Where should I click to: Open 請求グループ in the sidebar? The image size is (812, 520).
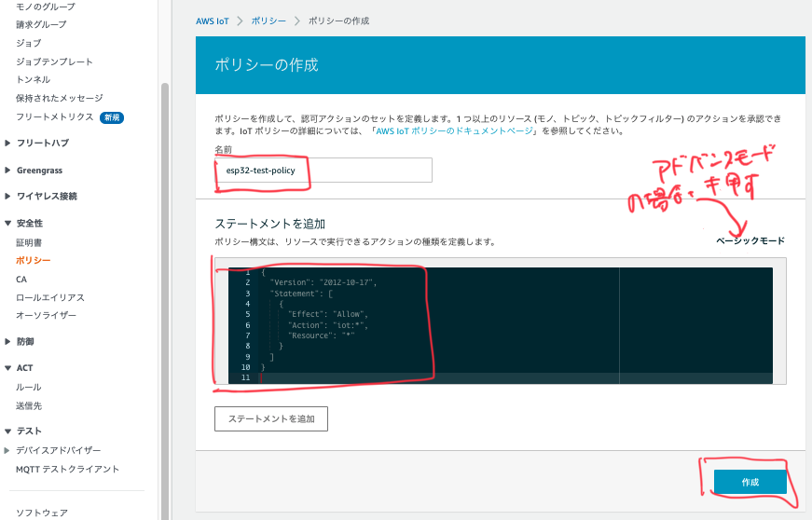tap(41, 24)
